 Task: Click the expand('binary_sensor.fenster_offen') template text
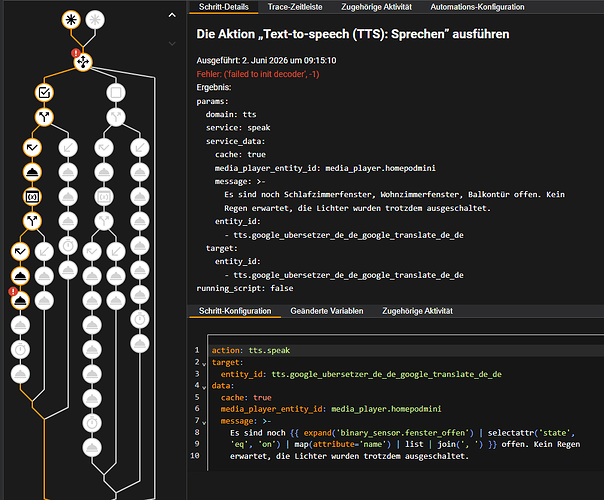click(388, 433)
